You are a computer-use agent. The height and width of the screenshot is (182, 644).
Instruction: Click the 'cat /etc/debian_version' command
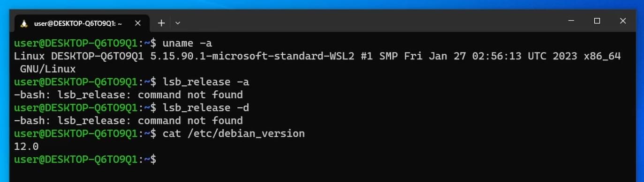pos(234,134)
